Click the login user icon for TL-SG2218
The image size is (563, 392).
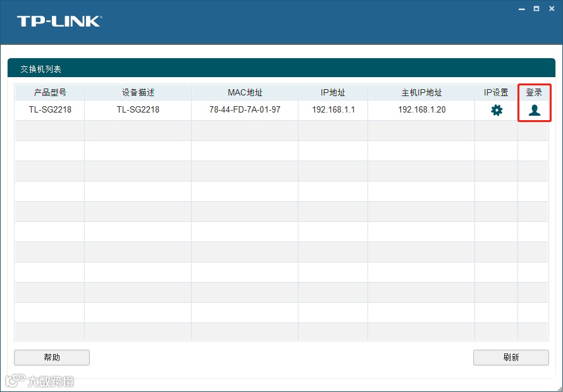[x=535, y=110]
